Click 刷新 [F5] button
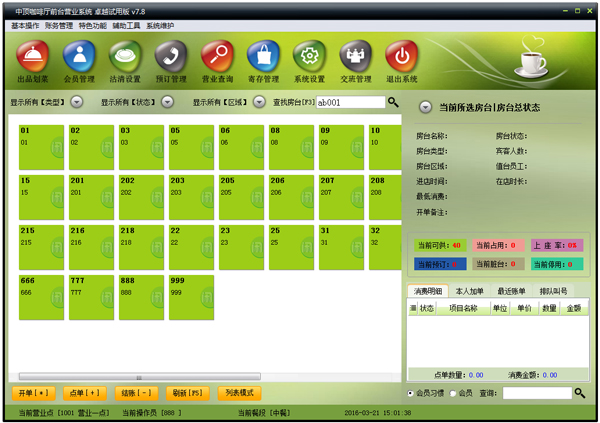The width and height of the screenshot is (600, 423). tap(188, 393)
